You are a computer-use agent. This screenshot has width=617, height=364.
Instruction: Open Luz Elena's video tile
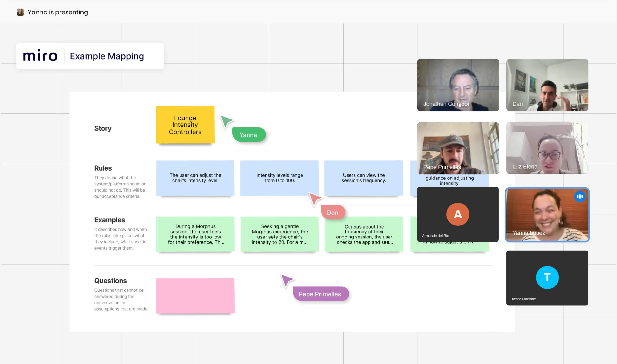coord(547,148)
